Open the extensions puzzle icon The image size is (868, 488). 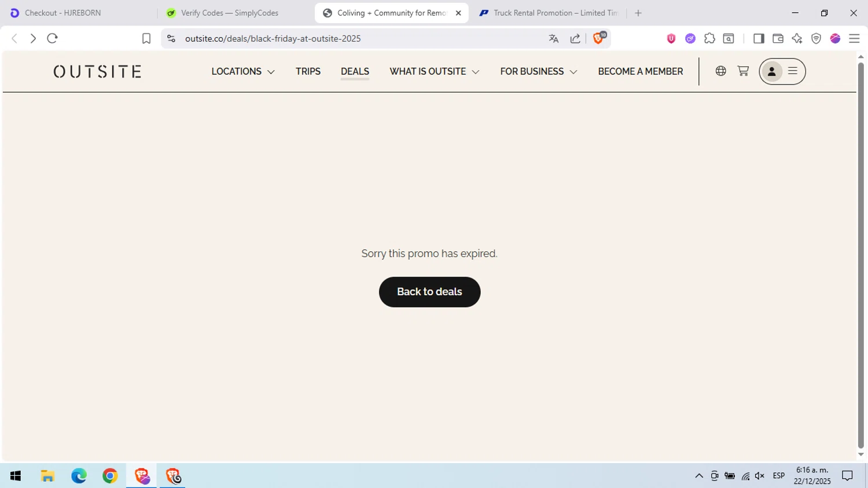point(709,38)
